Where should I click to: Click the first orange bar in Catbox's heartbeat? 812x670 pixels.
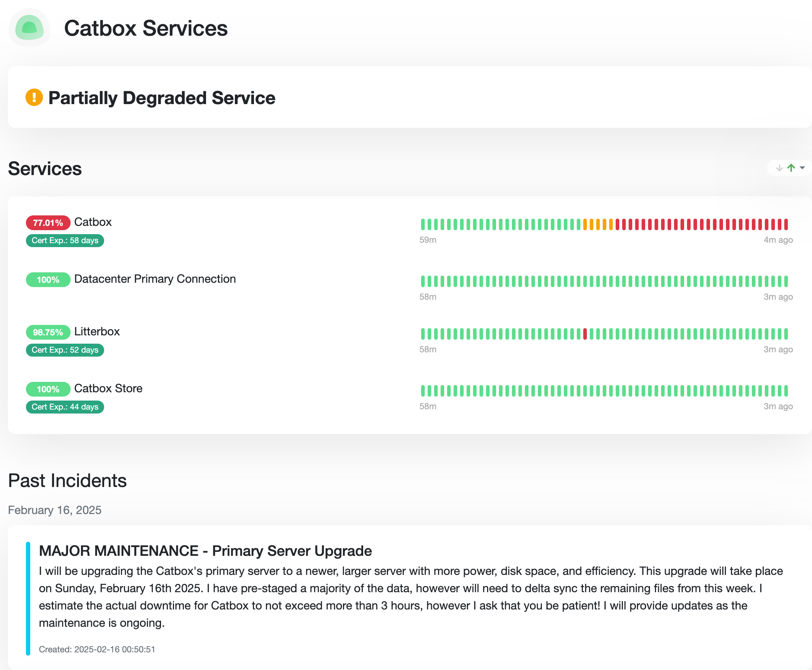coord(585,224)
